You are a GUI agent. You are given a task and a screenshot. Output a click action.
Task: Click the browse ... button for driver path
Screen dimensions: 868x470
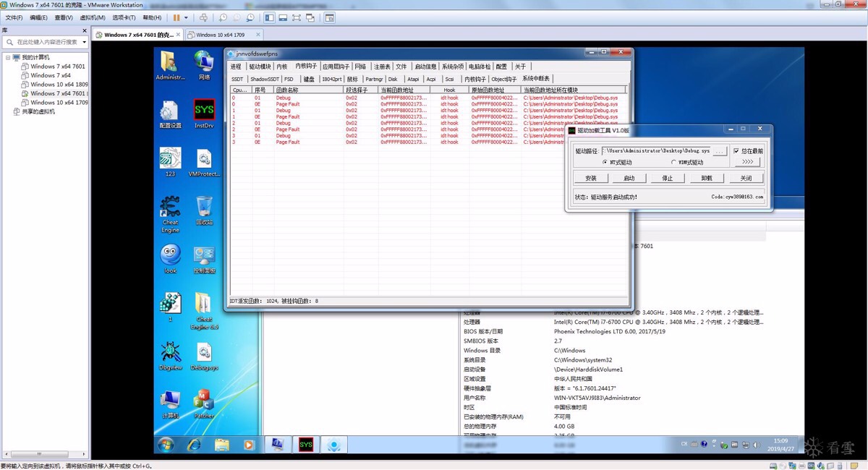click(720, 151)
